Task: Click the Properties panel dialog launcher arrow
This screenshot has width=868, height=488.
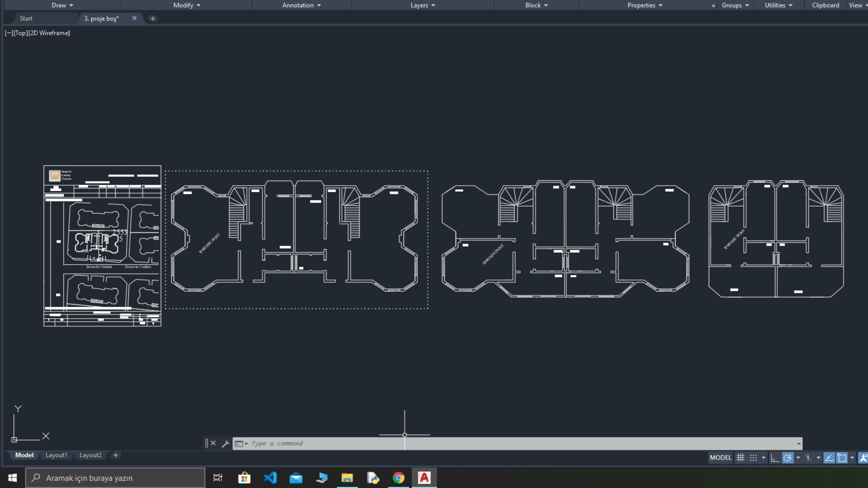Action: click(x=713, y=6)
